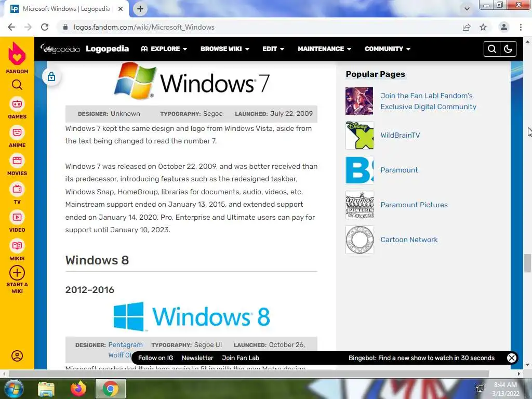
Task: Open Wikis section icon in sidebar
Action: click(17, 246)
